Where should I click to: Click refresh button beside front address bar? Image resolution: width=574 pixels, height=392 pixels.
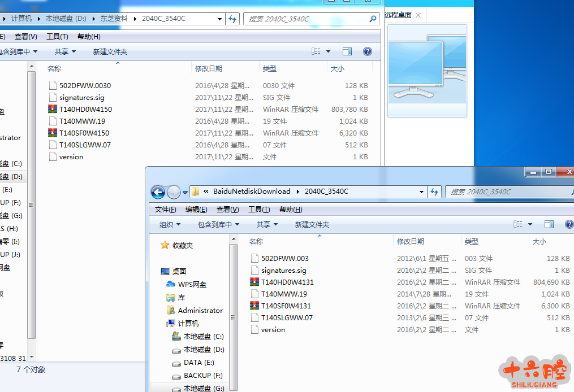435,191
